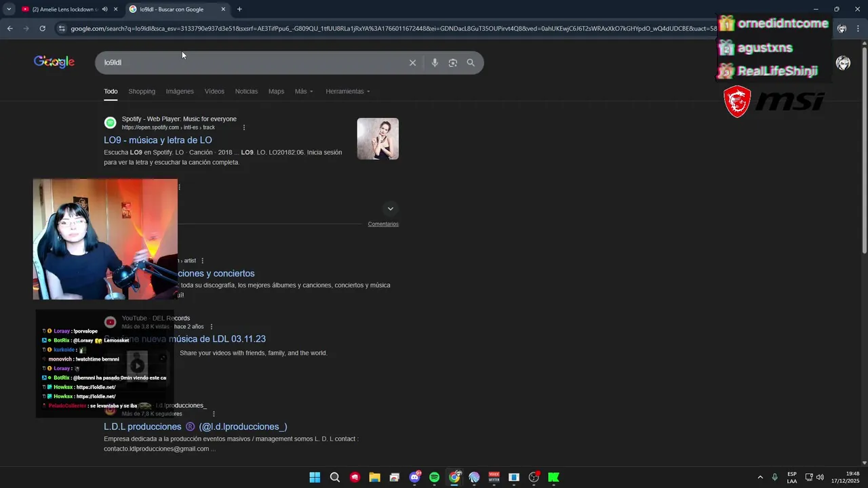
Task: Select the Todo search tab
Action: tap(111, 91)
